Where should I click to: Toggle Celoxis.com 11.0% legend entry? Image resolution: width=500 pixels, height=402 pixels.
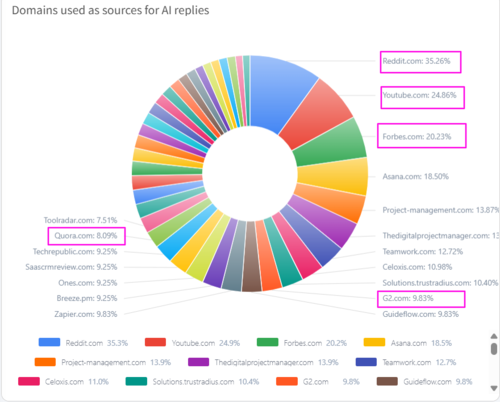64,381
